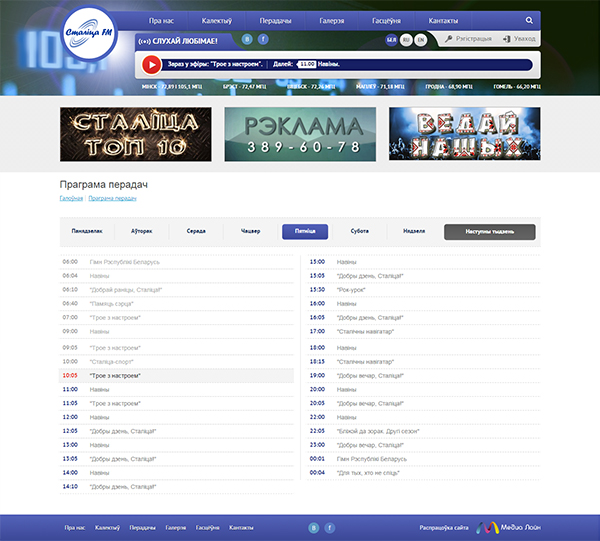Click the СЛУХАЙ ЛЮБІМАЕ! label
The height and width of the screenshot is (541, 600).
pyautogui.click(x=178, y=41)
